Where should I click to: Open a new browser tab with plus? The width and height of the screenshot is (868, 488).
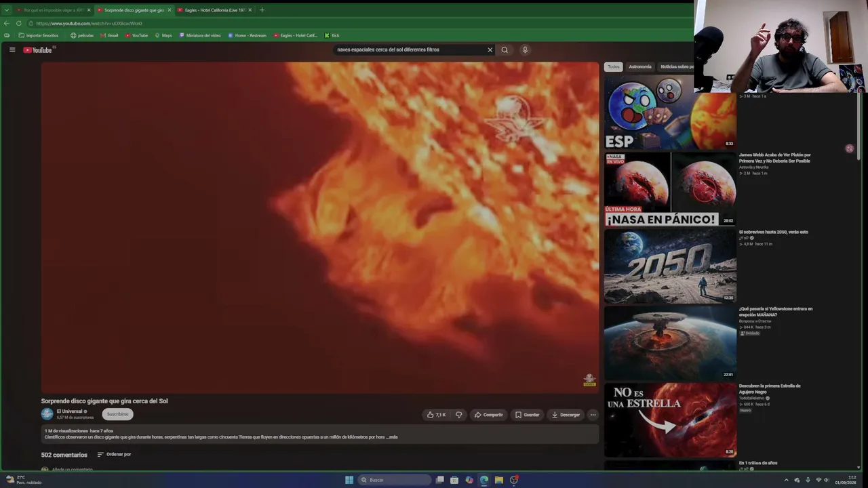click(262, 10)
